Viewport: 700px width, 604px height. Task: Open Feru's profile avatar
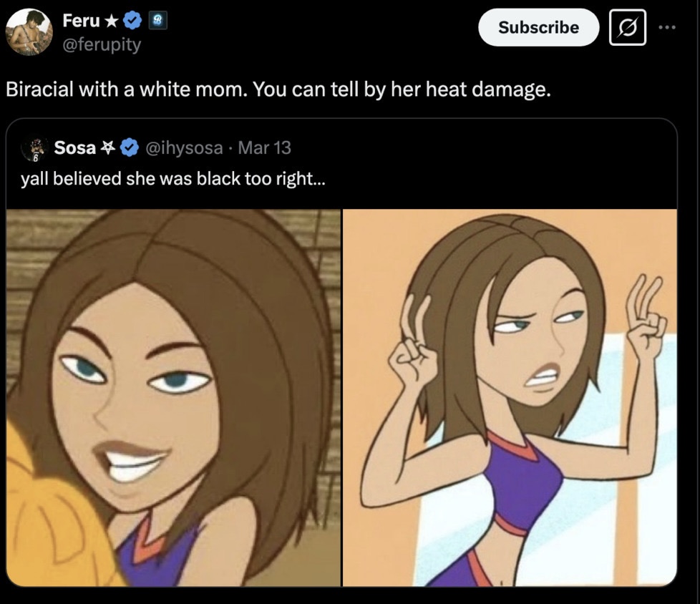pos(29,32)
